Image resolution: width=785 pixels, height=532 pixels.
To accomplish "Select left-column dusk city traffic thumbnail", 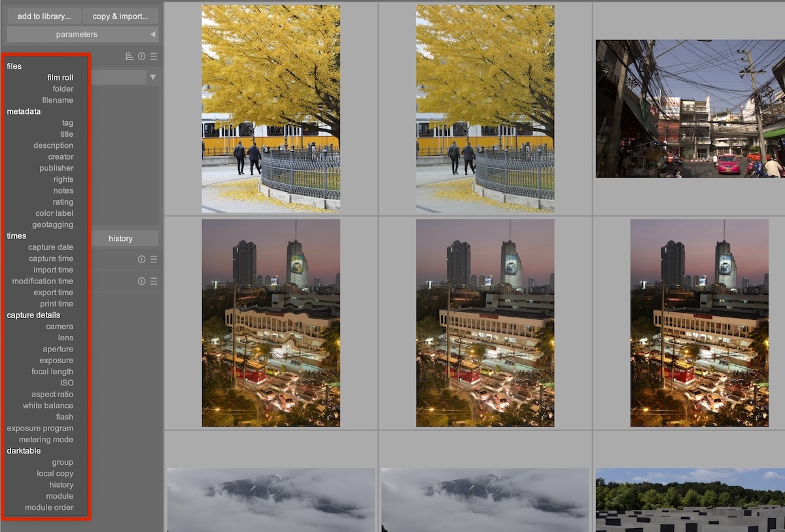I will pyautogui.click(x=271, y=323).
